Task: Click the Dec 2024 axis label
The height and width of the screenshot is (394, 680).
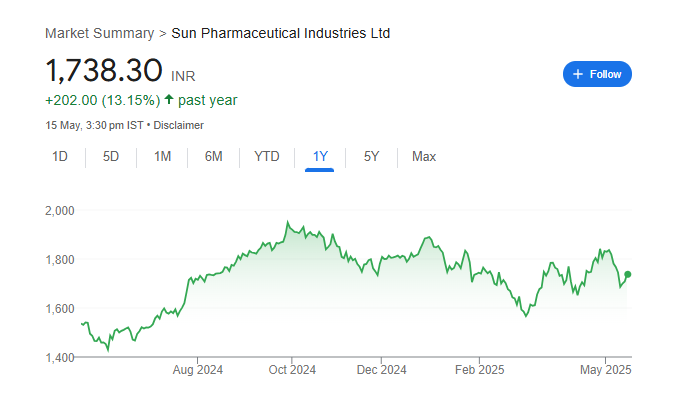Action: (381, 370)
